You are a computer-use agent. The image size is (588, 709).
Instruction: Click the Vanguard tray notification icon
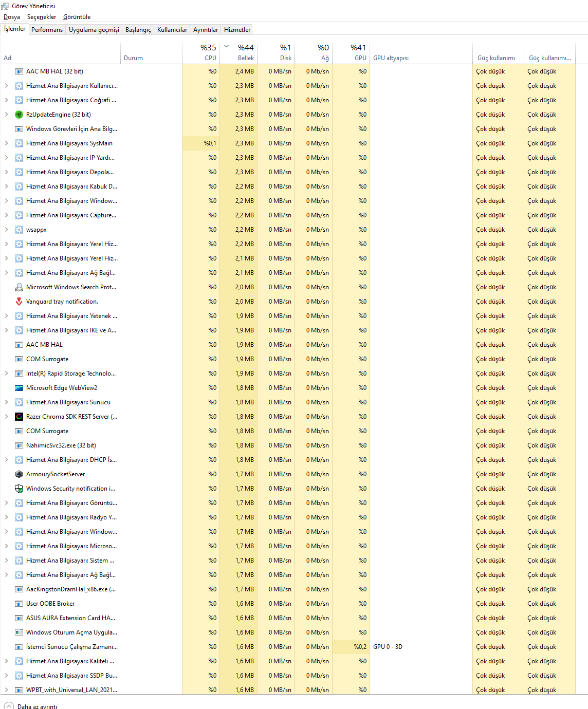click(x=19, y=302)
